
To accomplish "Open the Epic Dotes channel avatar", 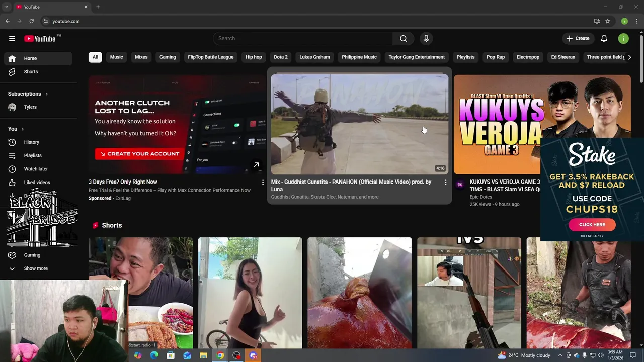I will [x=459, y=185].
